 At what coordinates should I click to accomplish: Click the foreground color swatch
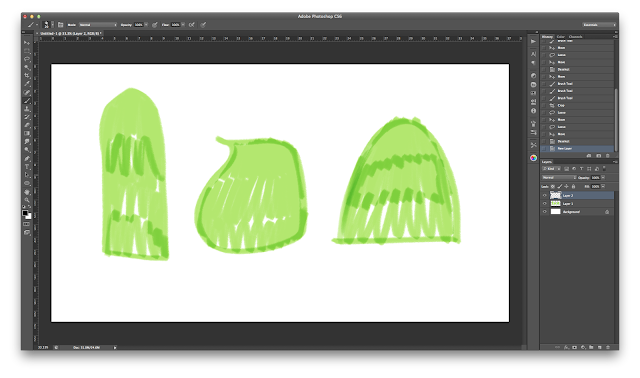[25, 213]
